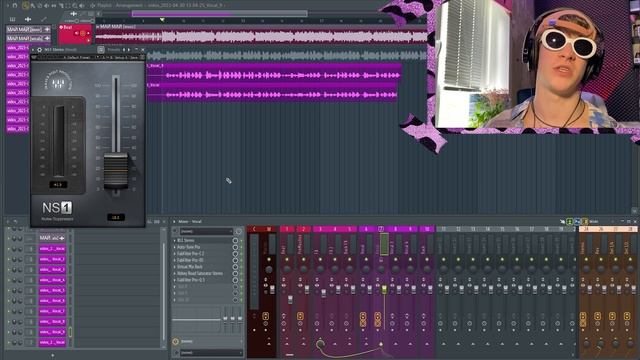Select mixer Master M header
Viewport: 640px width, 360px height.
click(x=268, y=229)
